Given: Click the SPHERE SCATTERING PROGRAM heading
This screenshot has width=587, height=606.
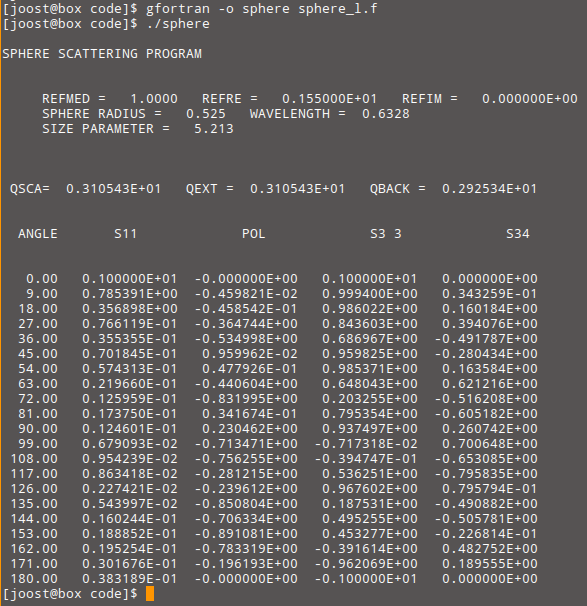Looking at the screenshot, I should [x=102, y=54].
